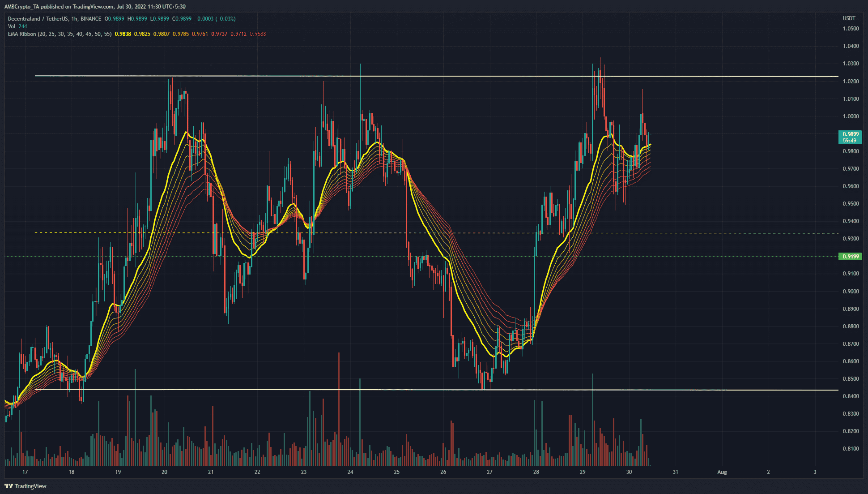Click date label 23 on time axis
The image size is (868, 494).
(x=304, y=472)
